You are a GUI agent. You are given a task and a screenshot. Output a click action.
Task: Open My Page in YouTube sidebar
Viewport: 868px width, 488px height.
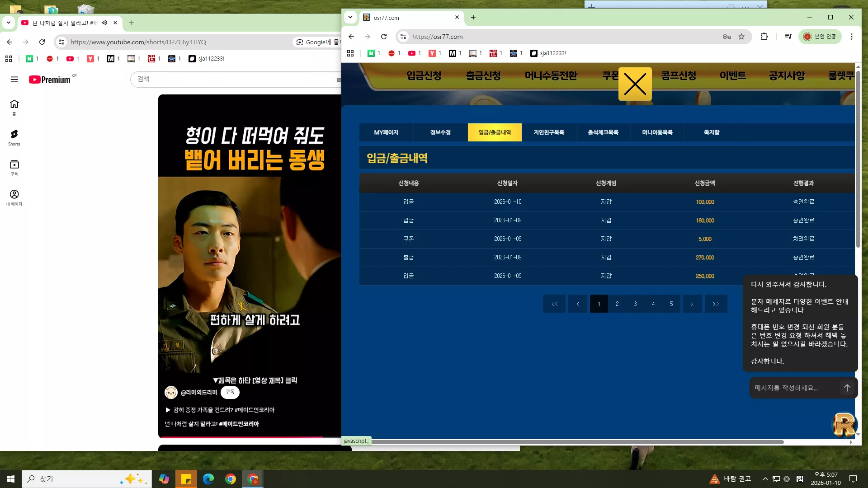14,197
